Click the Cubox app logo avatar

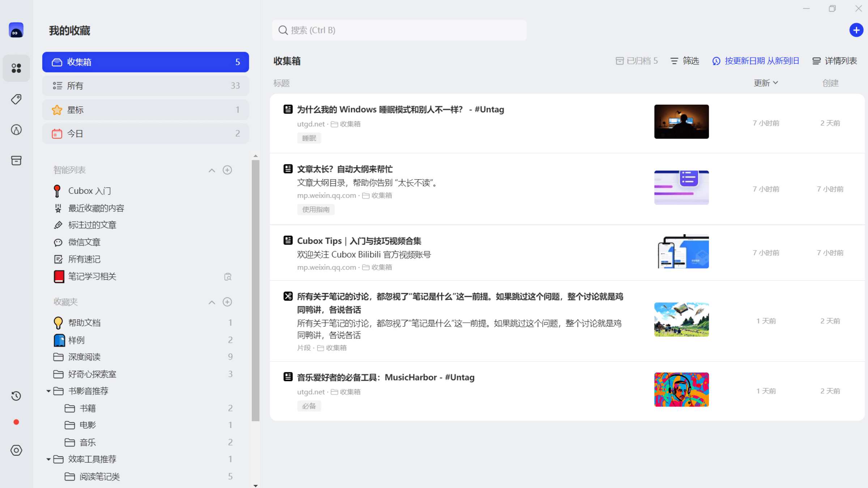16,30
